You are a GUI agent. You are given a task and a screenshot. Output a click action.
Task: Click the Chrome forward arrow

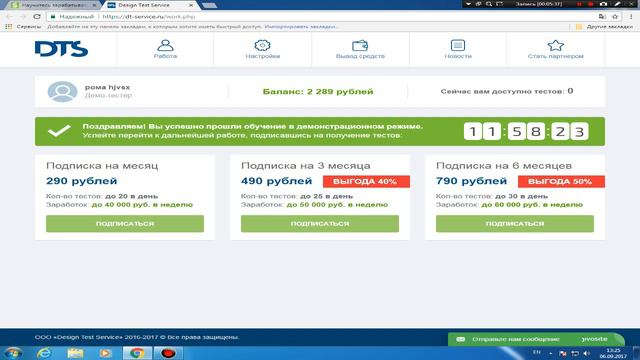(x=23, y=17)
